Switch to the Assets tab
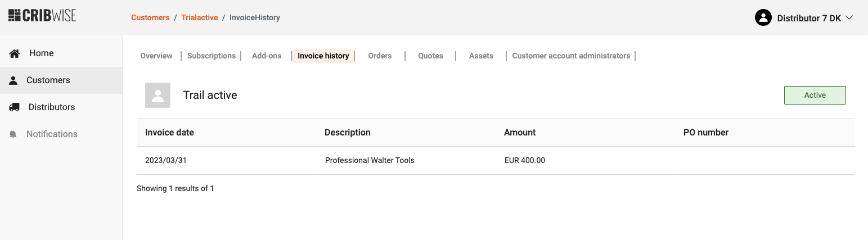Screen dimensions: 868x240 pos(481,56)
